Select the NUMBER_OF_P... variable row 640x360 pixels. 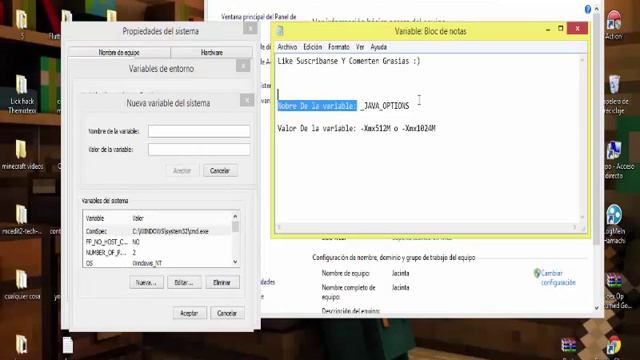coord(157,252)
